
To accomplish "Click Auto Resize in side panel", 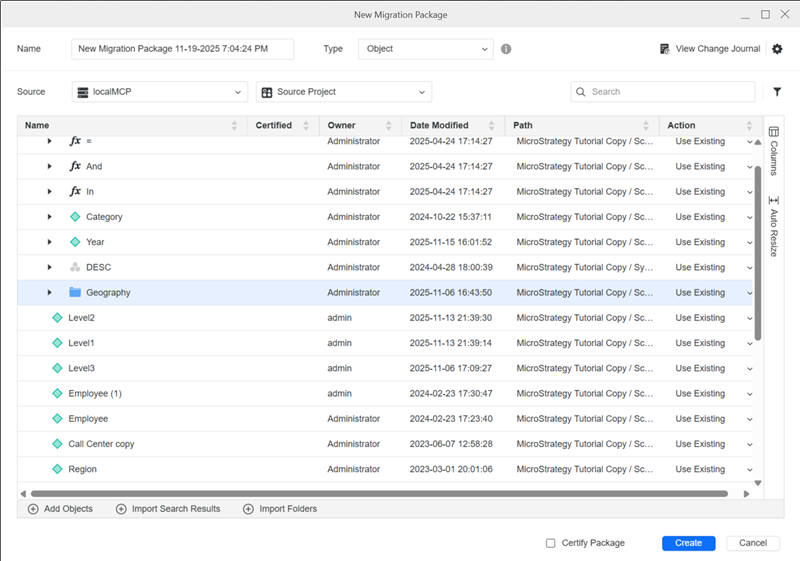I will tap(773, 227).
